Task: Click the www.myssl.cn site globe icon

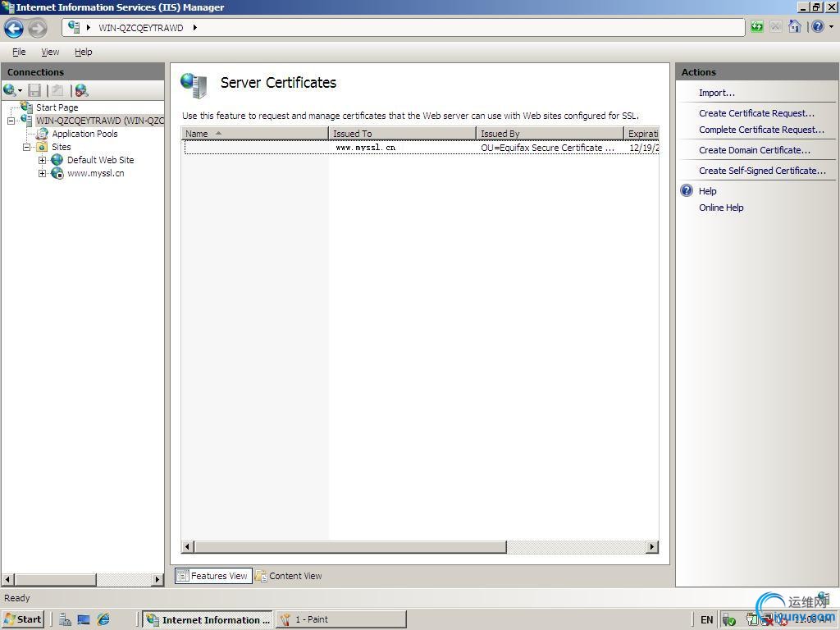Action: (x=57, y=173)
